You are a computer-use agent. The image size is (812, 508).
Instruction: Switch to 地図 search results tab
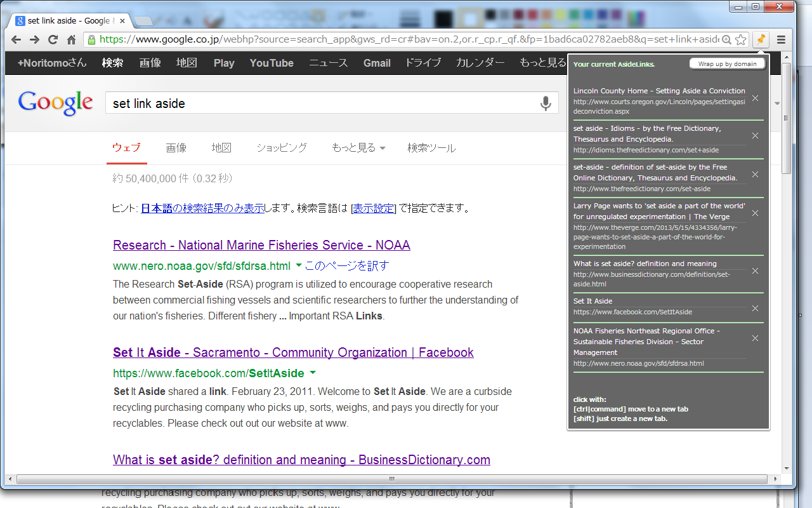[221, 148]
